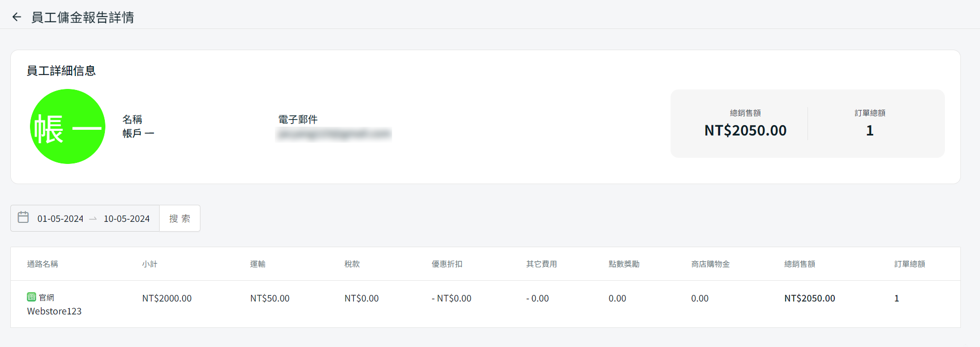
Task: Click the blurred employee email address
Action: point(334,134)
